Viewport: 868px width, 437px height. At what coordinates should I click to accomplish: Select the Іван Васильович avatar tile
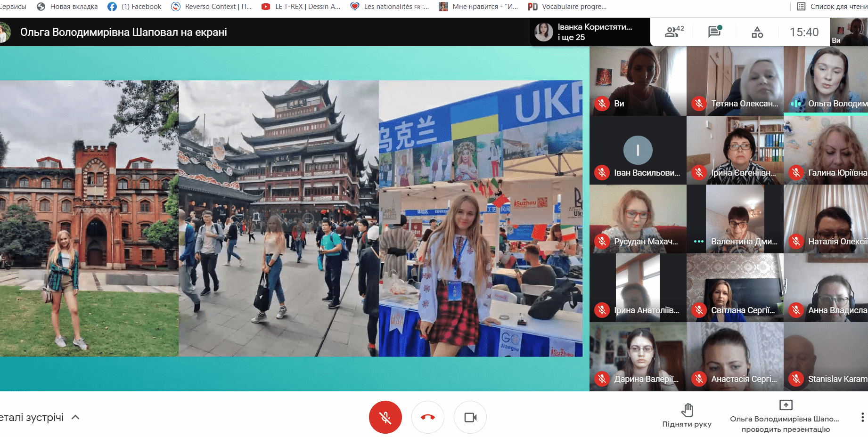point(638,150)
